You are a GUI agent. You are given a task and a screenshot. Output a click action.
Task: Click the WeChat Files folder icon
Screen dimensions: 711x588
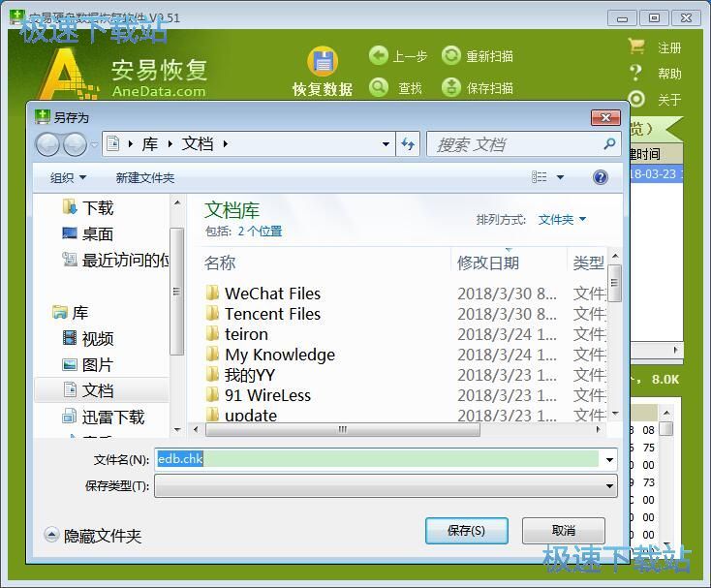212,293
